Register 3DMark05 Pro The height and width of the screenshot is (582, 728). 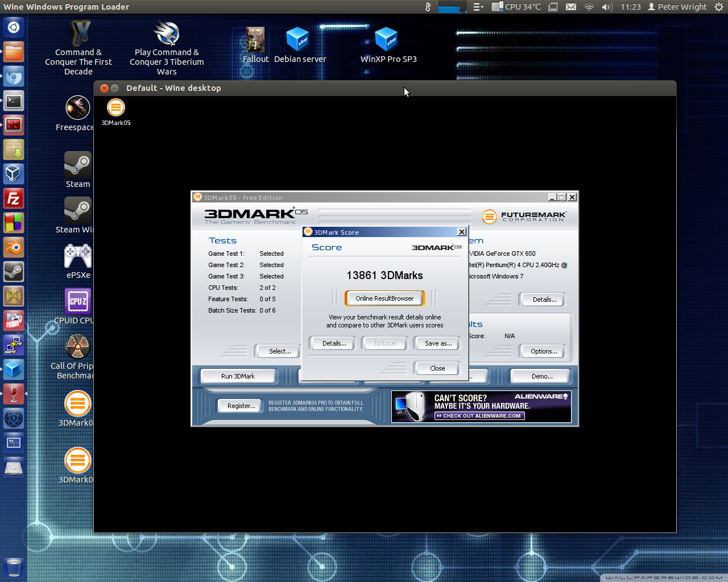tap(239, 405)
